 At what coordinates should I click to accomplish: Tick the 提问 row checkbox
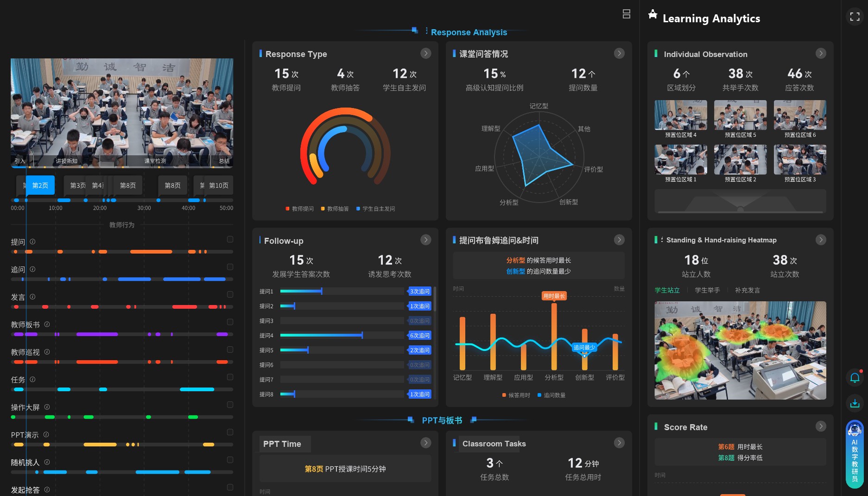tap(230, 239)
